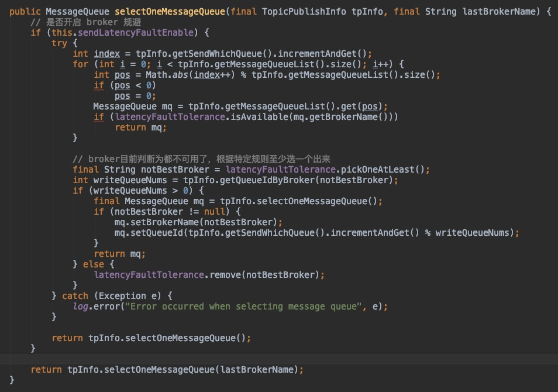Click 'writeQueueNums > 0' condition
Viewport: 558px width, 392px height.
point(140,191)
